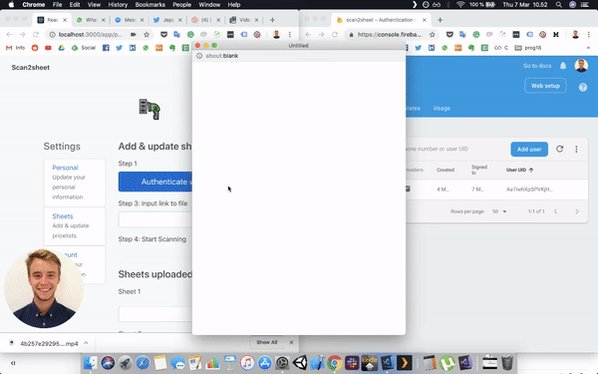The image size is (598, 374).
Task: Open the History menu
Action: coord(117,5)
